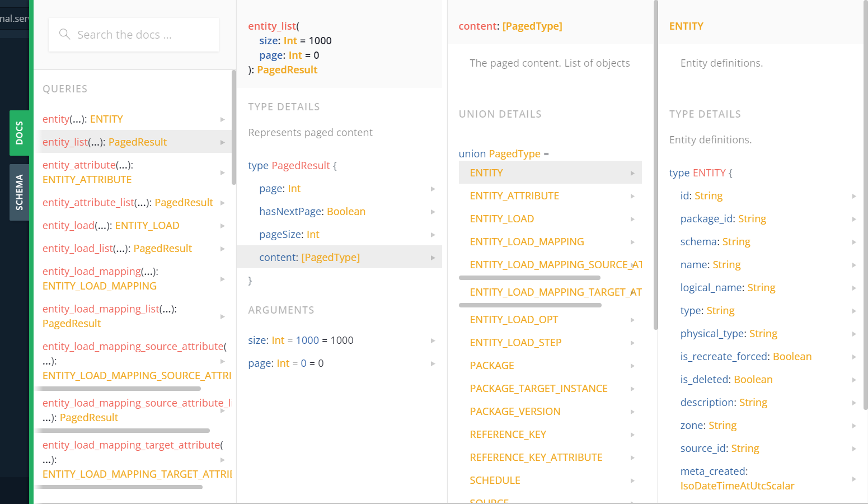The width and height of the screenshot is (868, 504).
Task: Expand arrow beside content: [PagedType] field
Action: pos(433,258)
